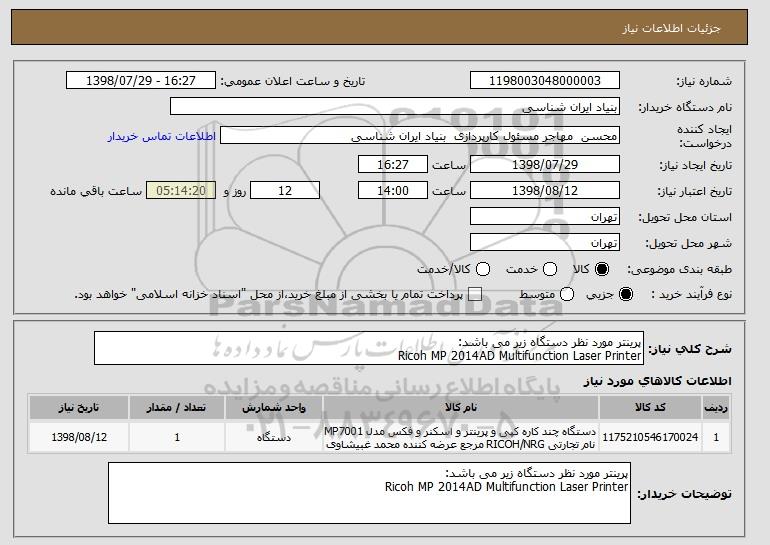Click the تعداد / مقدار column header

tap(177, 408)
